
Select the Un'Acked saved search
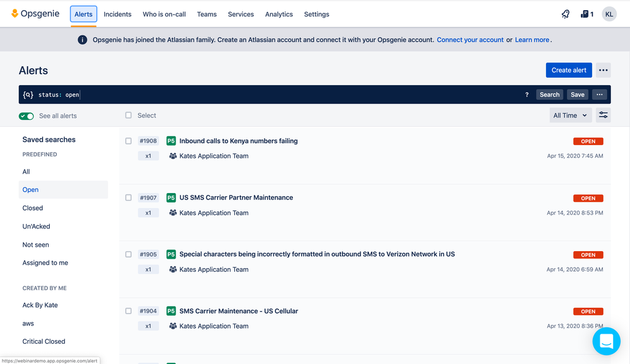[36, 226]
